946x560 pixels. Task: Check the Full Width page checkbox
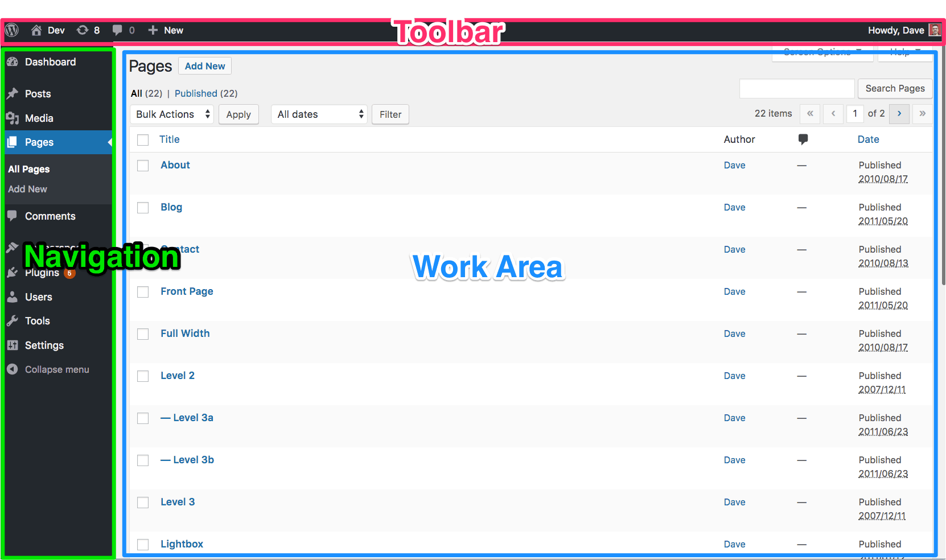coord(143,334)
